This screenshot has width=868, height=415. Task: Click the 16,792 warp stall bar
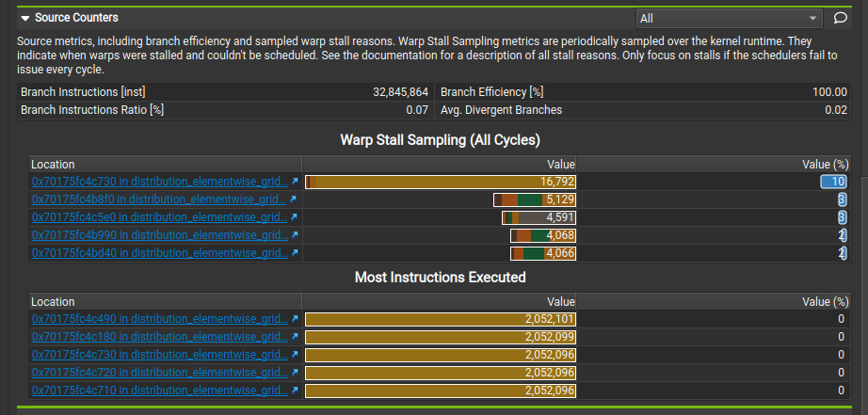point(440,182)
